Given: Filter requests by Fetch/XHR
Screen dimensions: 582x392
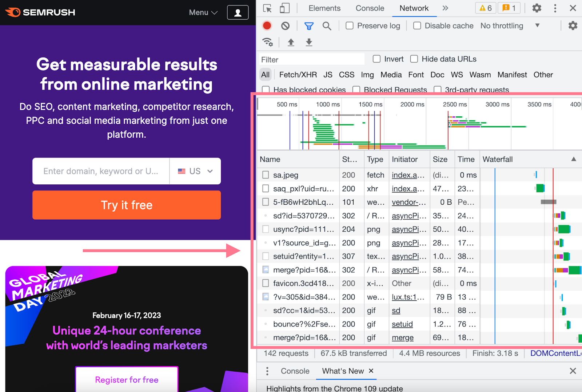Looking at the screenshot, I should (298, 75).
